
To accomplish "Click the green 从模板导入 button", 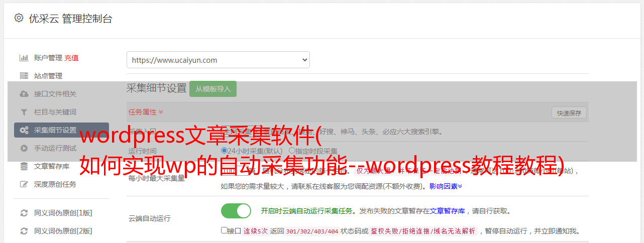I will (x=213, y=89).
